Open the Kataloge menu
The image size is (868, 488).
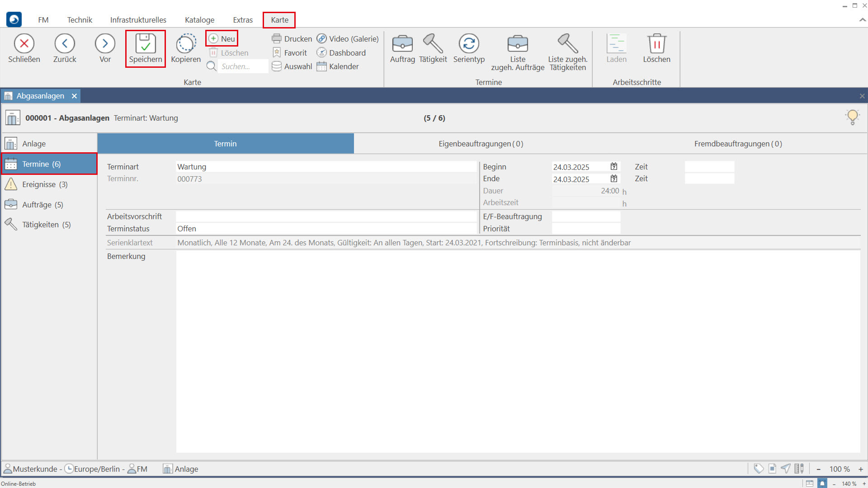199,20
